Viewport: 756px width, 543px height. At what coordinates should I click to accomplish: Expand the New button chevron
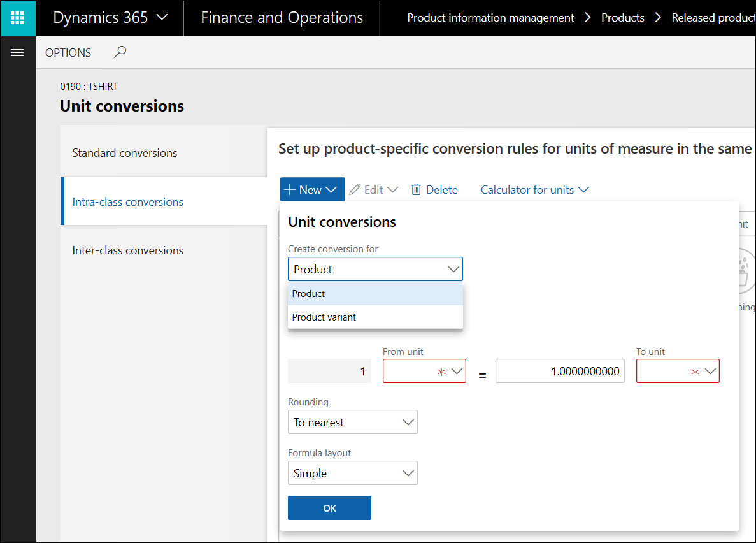click(x=331, y=190)
